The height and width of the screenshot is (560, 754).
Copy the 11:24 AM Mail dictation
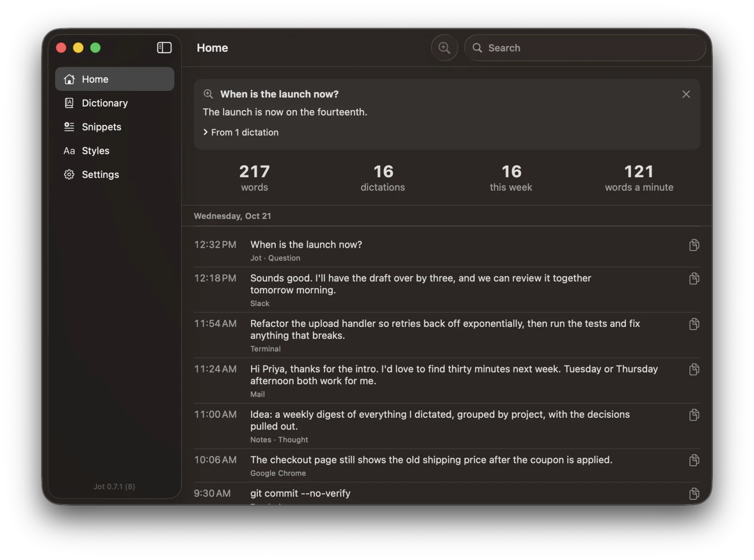click(x=694, y=369)
